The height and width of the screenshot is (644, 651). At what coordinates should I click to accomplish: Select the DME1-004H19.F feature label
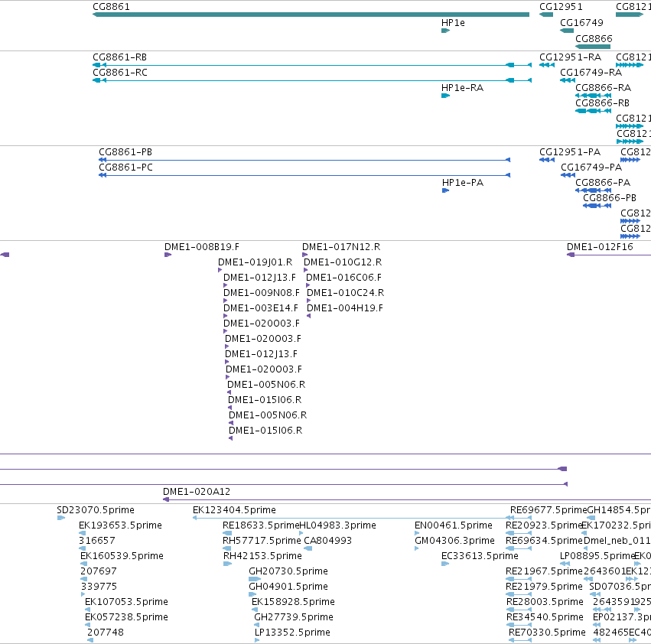(x=345, y=308)
